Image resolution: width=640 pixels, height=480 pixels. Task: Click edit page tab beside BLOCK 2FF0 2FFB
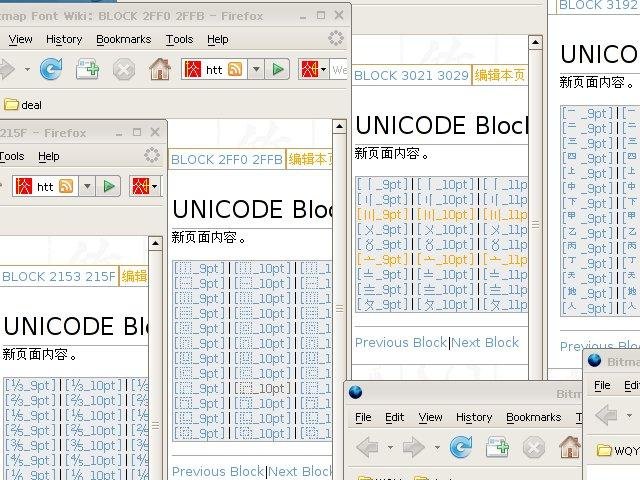click(x=310, y=159)
